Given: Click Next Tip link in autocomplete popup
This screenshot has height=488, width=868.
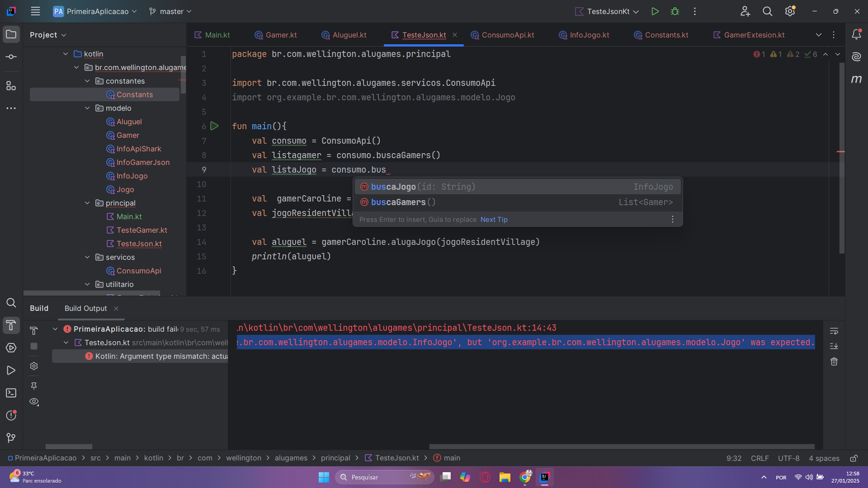Looking at the screenshot, I should pyautogui.click(x=494, y=219).
